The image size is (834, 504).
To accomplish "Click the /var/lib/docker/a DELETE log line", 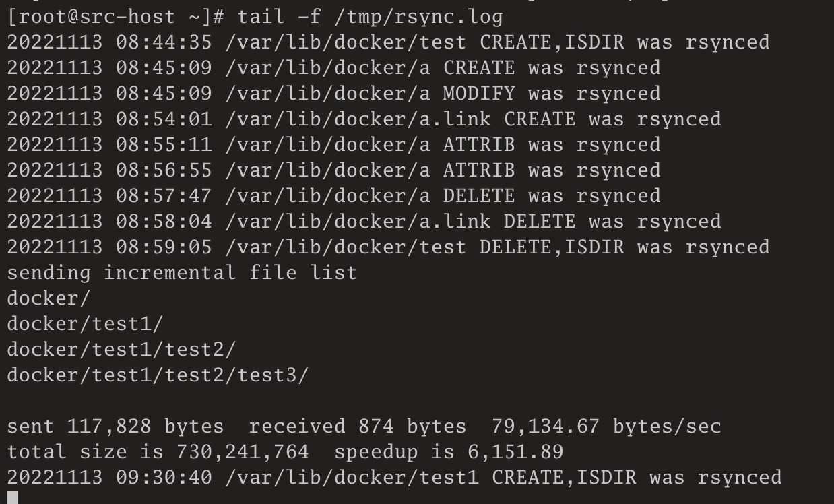I will coord(333,196).
